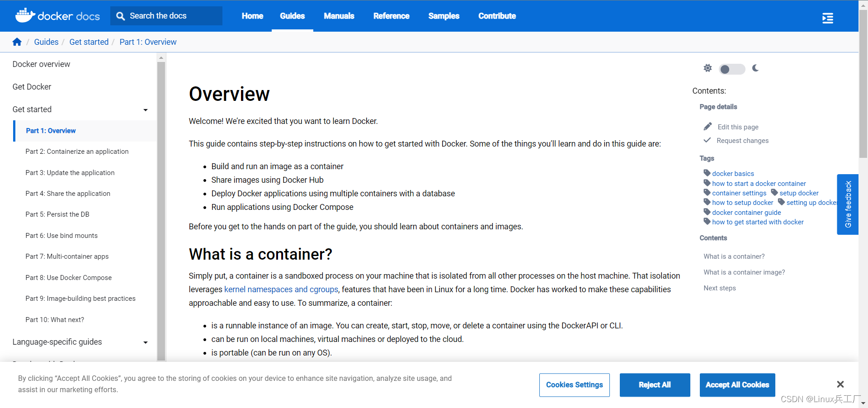The height and width of the screenshot is (408, 868).
Task: Click Part 1: Overview breadcrumb link
Action: 148,42
